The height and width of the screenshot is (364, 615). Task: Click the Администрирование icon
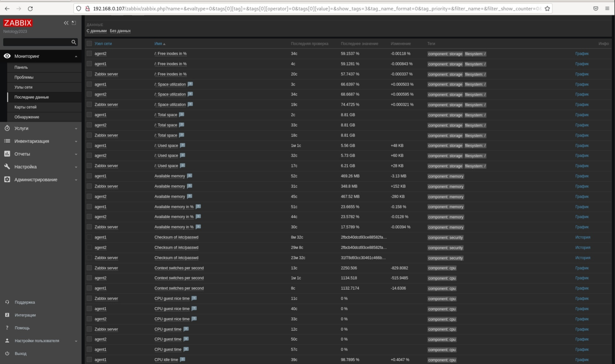(7, 180)
